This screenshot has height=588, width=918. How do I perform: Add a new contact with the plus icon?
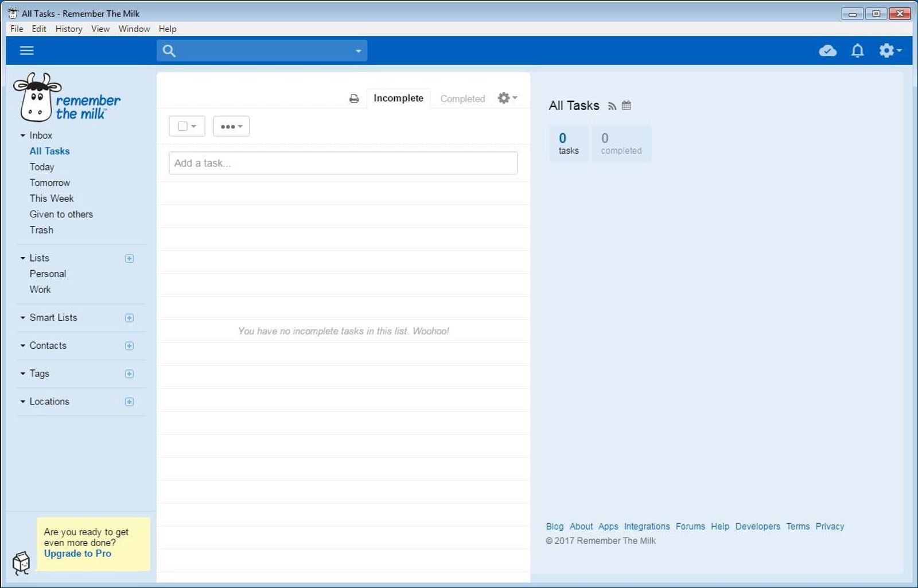point(129,346)
